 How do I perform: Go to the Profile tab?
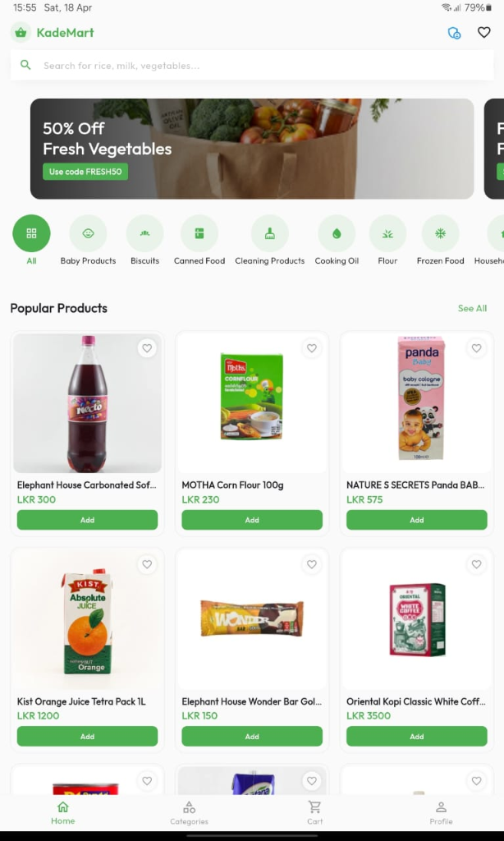click(x=441, y=812)
